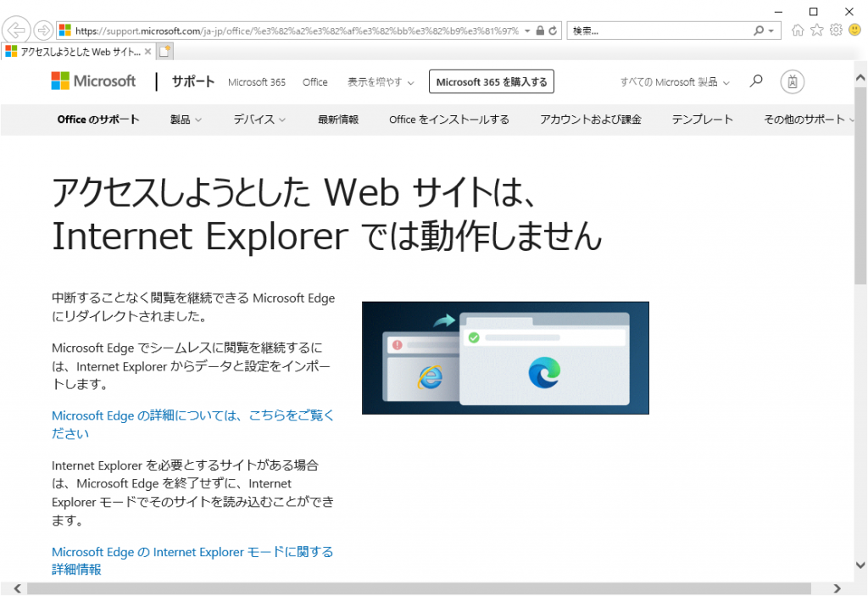Viewport: 868px width, 596px height.
Task: Open Favorites with the star icon
Action: click(816, 30)
